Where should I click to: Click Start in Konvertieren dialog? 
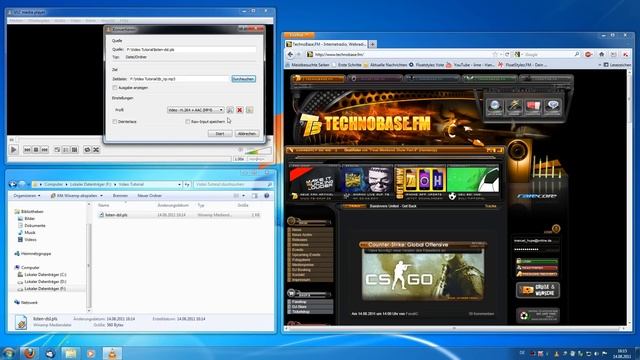coord(220,133)
